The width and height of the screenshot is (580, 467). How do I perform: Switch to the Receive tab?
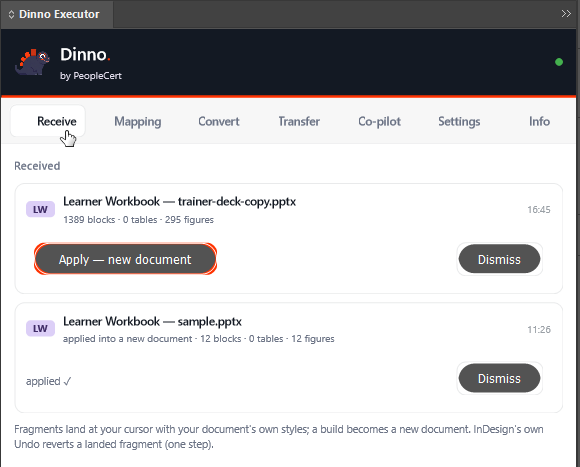[48, 121]
